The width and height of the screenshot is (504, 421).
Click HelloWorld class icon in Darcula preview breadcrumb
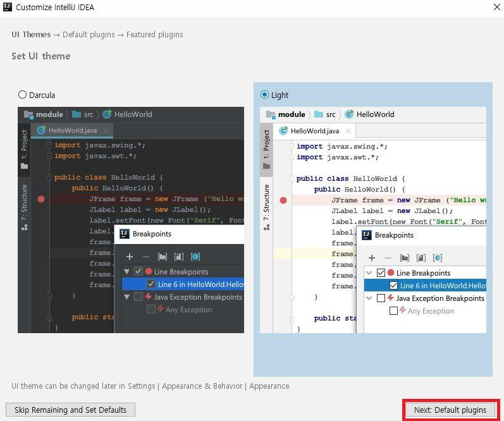(x=107, y=114)
